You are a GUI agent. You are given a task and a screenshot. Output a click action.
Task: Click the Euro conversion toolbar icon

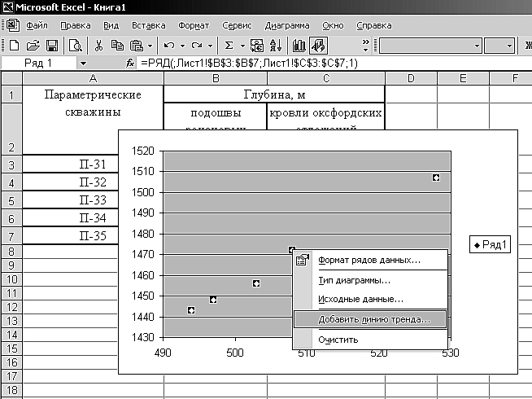click(x=257, y=45)
